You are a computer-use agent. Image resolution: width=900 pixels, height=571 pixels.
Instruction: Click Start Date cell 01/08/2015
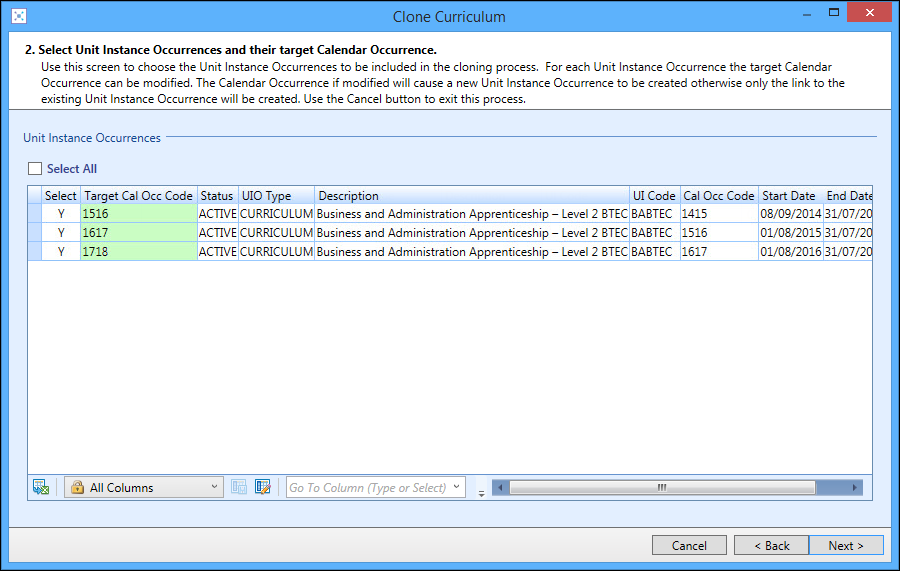coord(790,232)
